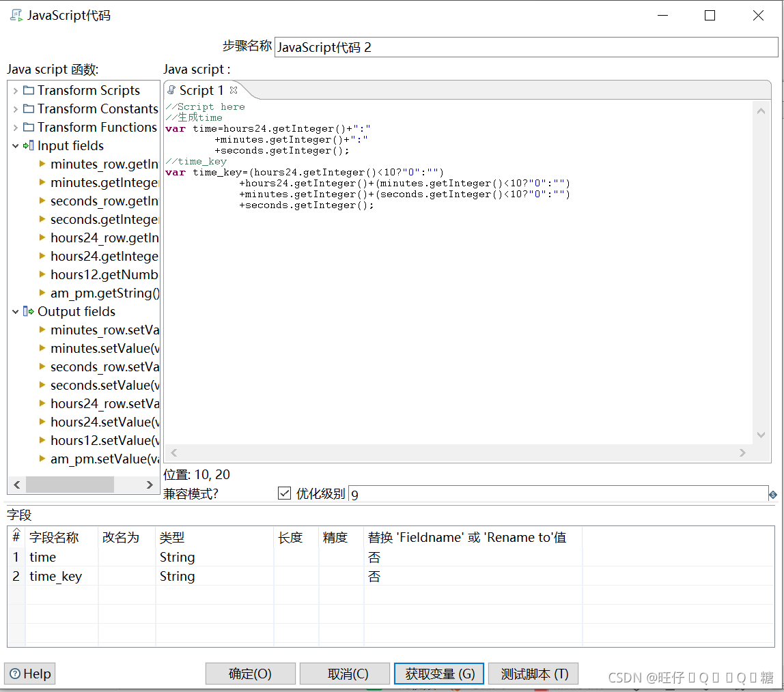Click the 字段名称 column header
The width and height of the screenshot is (784, 692).
coord(61,538)
